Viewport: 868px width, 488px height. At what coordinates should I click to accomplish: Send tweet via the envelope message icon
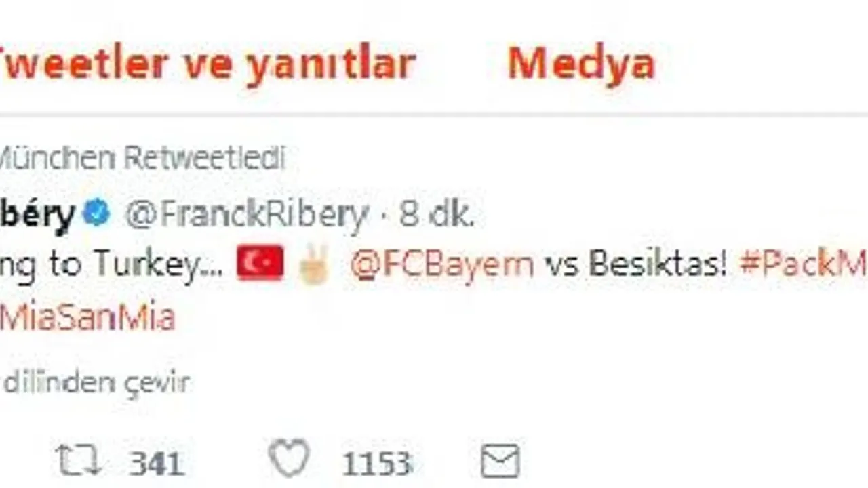pyautogui.click(x=500, y=462)
